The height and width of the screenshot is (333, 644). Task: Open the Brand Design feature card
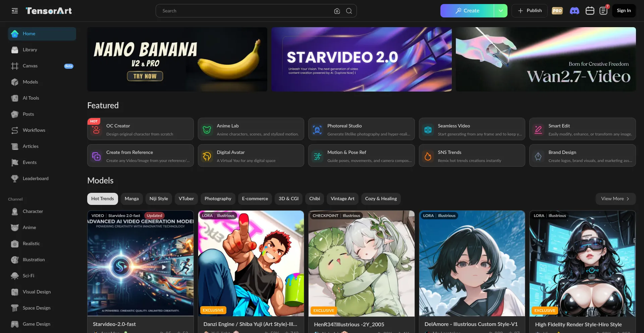tap(583, 156)
